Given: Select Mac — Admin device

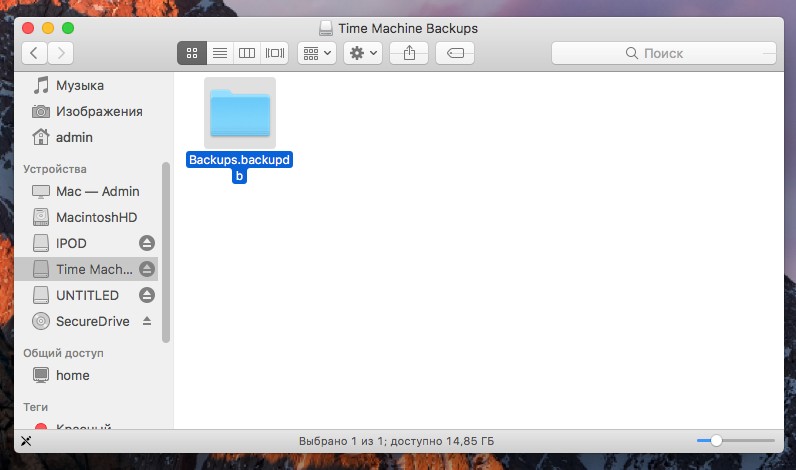Looking at the screenshot, I should click(86, 191).
